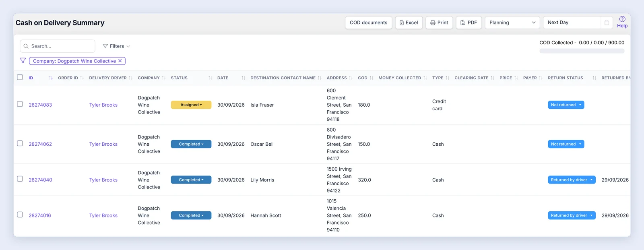The width and height of the screenshot is (644, 250).
Task: Sort by Type column arrows
Action: coord(447,78)
